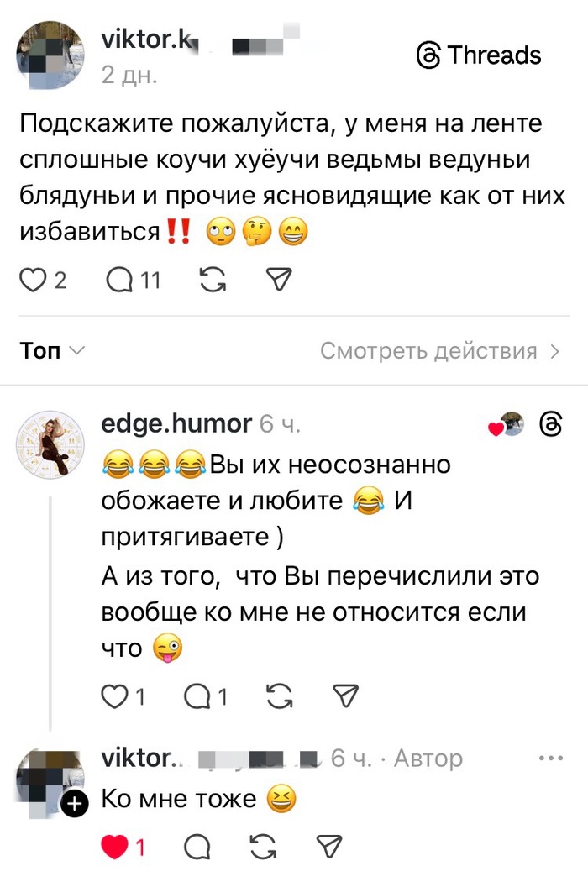Click the '2 дн.' timestamp link
The height and width of the screenshot is (882, 588).
coord(128,76)
